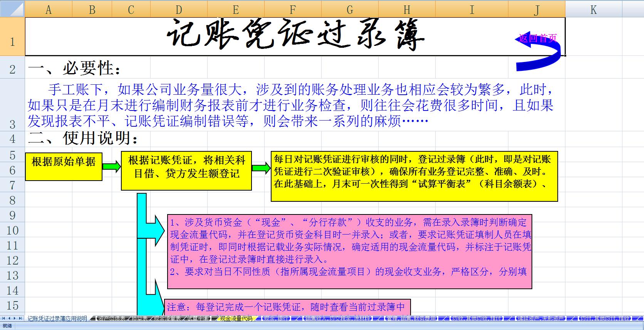Viewport: 644px width, 330px height.
Task: Click the 就绪 status bar indicator
Action: point(7,326)
